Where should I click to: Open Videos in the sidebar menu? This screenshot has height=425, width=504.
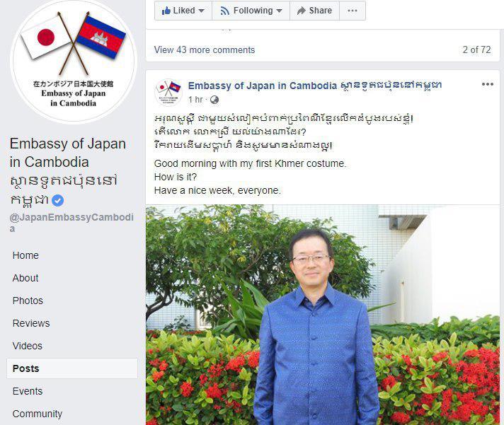[x=28, y=346]
